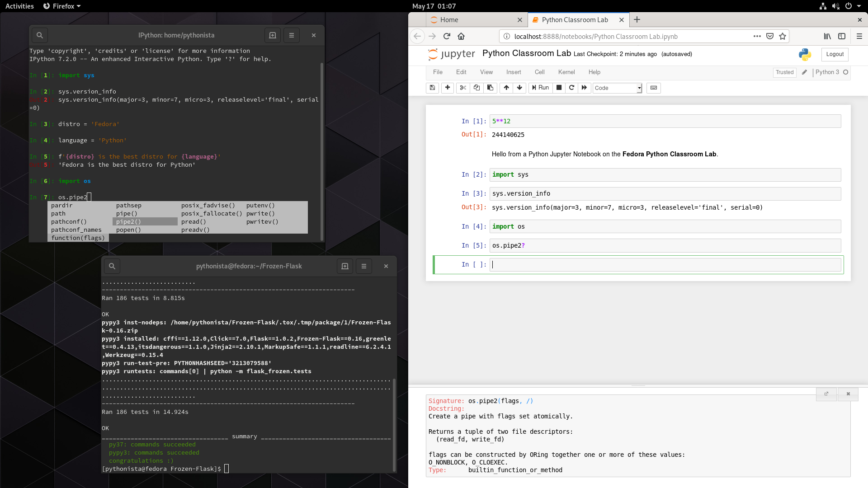Restart the kernel with circular arrow icon
Viewport: 868px width, 488px height.
(x=571, y=88)
